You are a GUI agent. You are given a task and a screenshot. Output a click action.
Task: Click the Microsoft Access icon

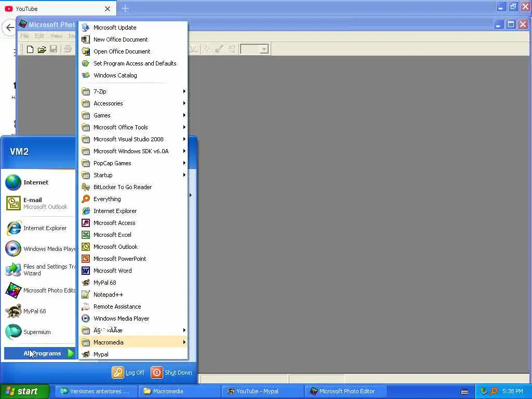click(x=86, y=223)
